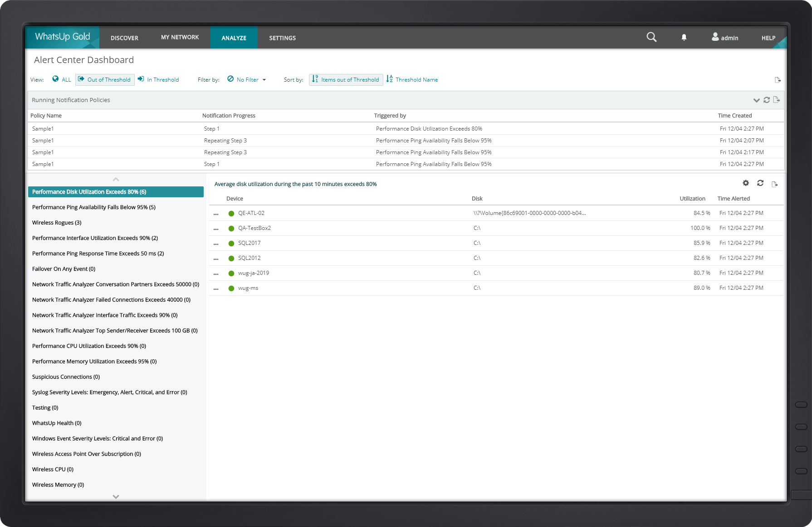The image size is (812, 527).
Task: Select Performance Ping Availability Falls Below 95% threshold
Action: (x=93, y=207)
